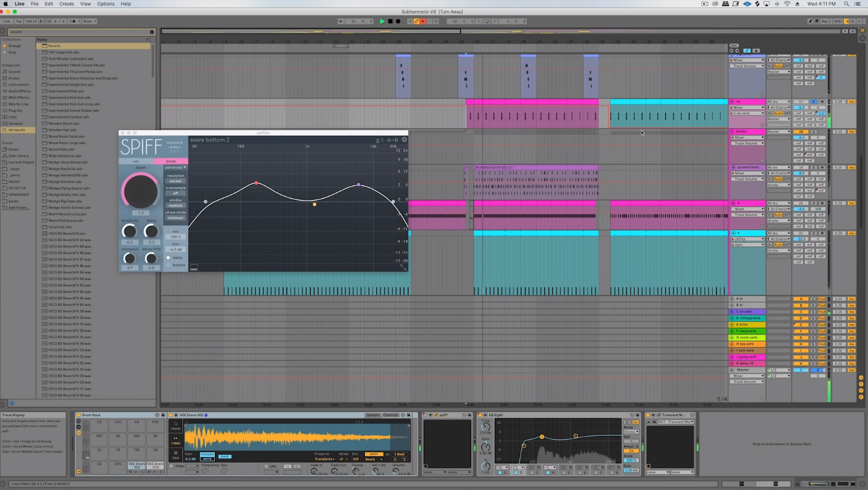Click the Wi-Fi status icon
This screenshot has width=868, height=490.
(x=787, y=4)
